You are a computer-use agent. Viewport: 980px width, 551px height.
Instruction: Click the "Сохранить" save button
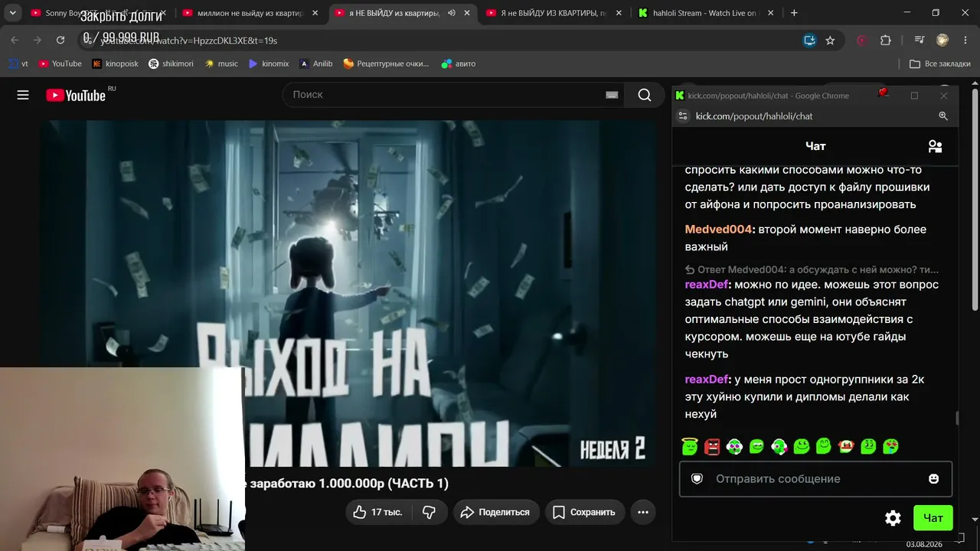pyautogui.click(x=585, y=512)
